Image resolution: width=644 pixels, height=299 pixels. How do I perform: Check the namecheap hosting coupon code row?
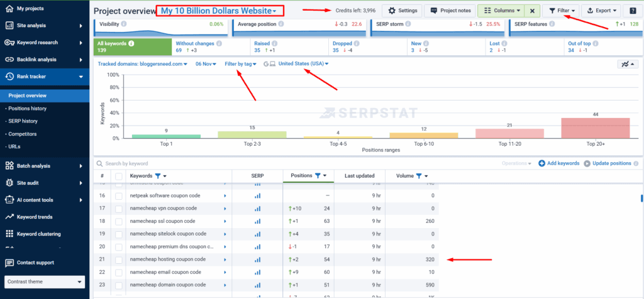pos(119,259)
